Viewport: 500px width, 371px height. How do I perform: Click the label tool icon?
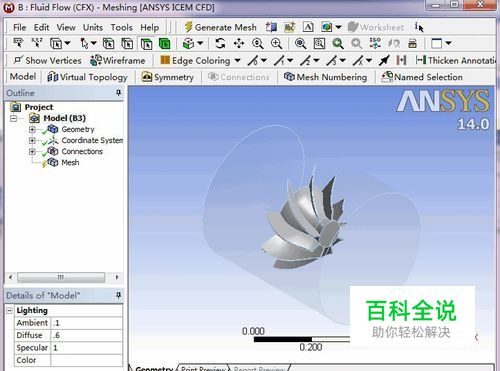(x=18, y=43)
